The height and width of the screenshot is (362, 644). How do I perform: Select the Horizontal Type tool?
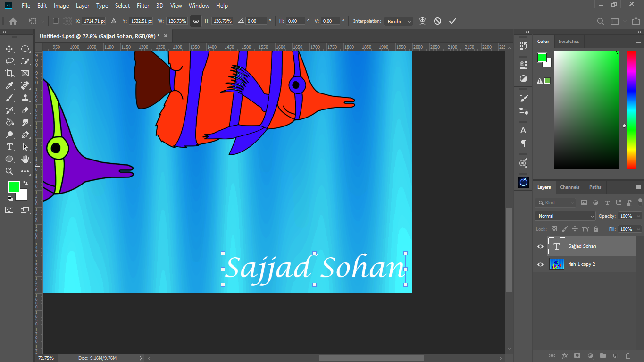(x=9, y=147)
